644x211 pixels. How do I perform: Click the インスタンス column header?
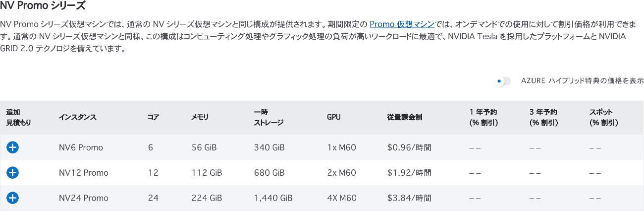77,118
